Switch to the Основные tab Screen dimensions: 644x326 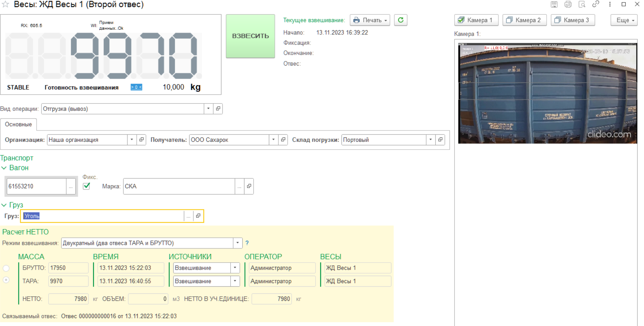pos(18,124)
